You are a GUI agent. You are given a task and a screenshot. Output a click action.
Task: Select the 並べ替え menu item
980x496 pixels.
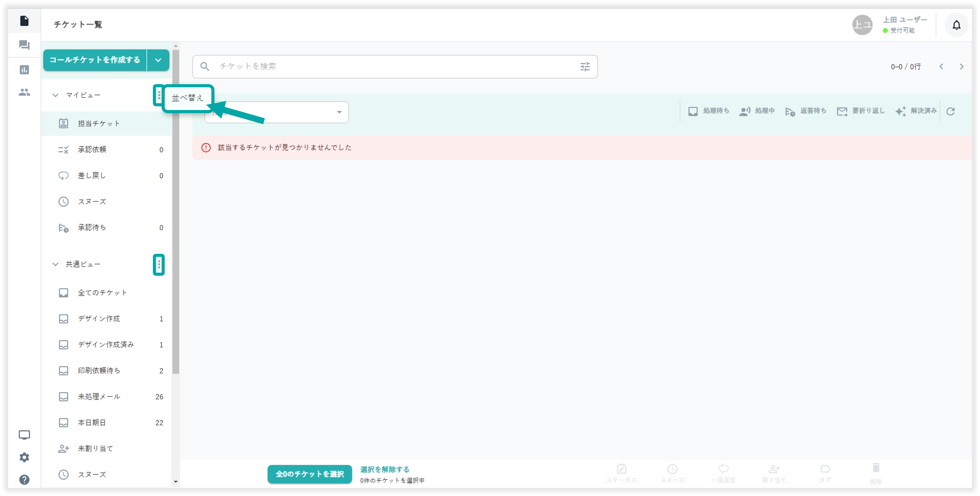click(188, 98)
